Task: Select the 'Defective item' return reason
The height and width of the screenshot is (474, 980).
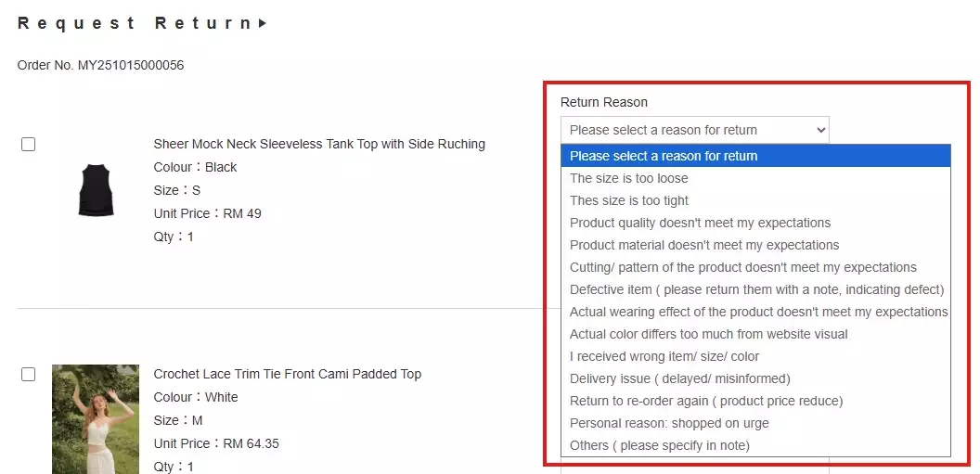Action: pyautogui.click(x=756, y=289)
